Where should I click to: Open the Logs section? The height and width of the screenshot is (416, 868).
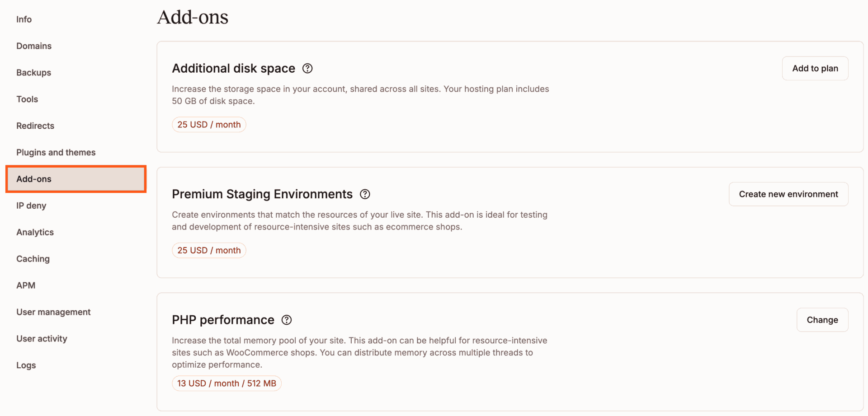(26, 365)
